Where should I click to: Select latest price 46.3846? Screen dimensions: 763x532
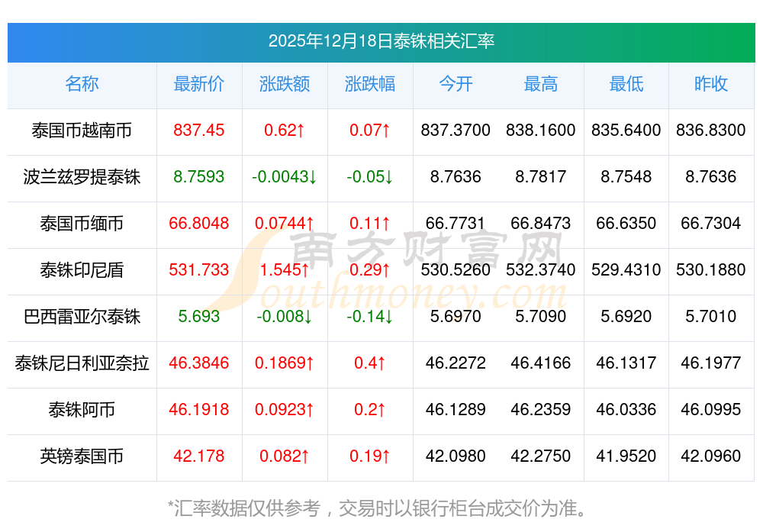tap(199, 363)
